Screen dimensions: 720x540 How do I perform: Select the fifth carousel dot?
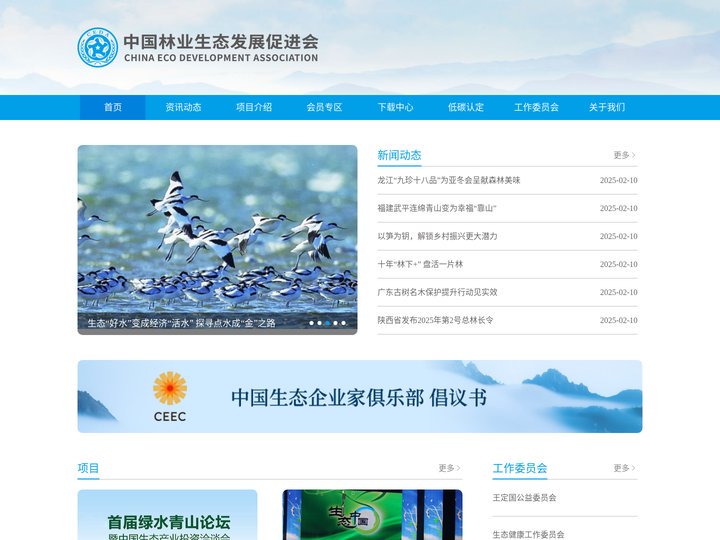click(343, 323)
